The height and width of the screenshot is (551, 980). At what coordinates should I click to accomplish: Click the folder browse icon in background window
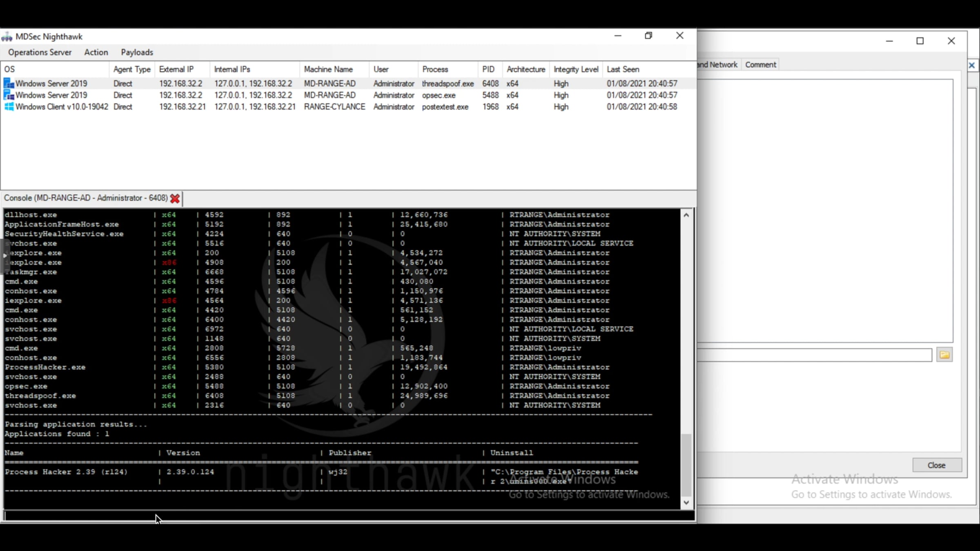click(x=944, y=355)
